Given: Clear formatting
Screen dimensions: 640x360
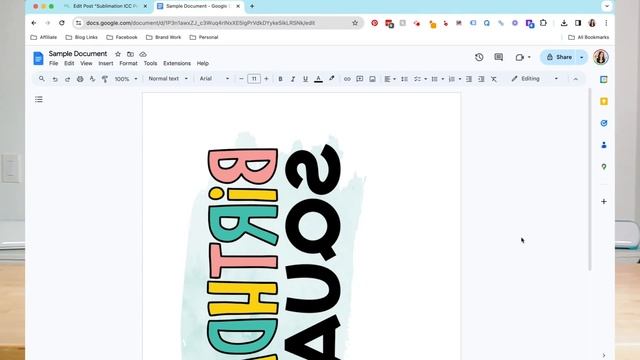Looking at the screenshot, I should (x=494, y=79).
